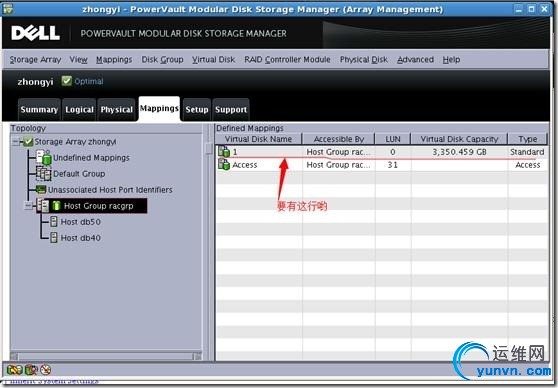Open the Storage Array menu
Image resolution: width=558 pixels, height=388 pixels.
pyautogui.click(x=35, y=59)
